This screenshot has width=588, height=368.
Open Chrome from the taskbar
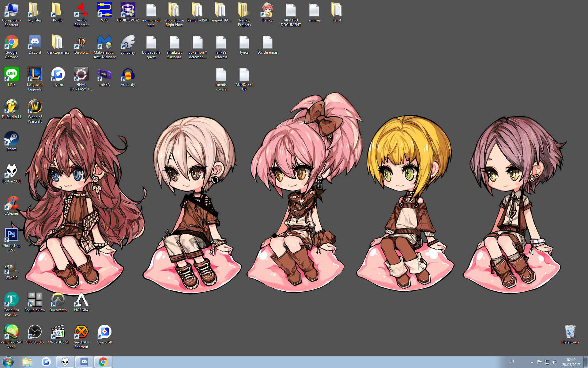(x=103, y=362)
